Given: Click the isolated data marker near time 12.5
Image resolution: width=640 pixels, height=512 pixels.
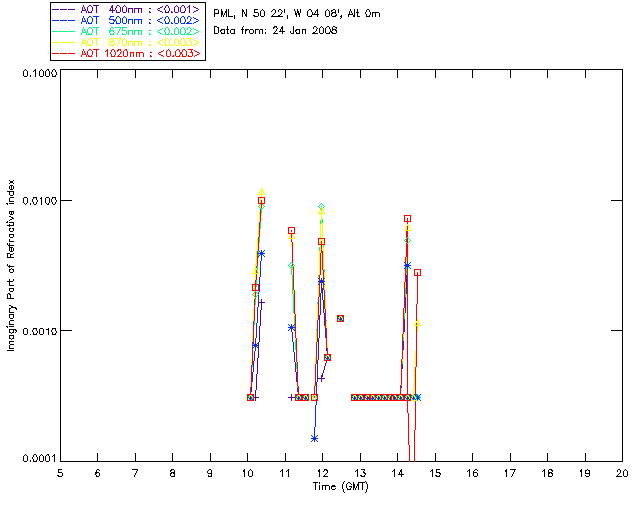Looking at the screenshot, I should [340, 318].
